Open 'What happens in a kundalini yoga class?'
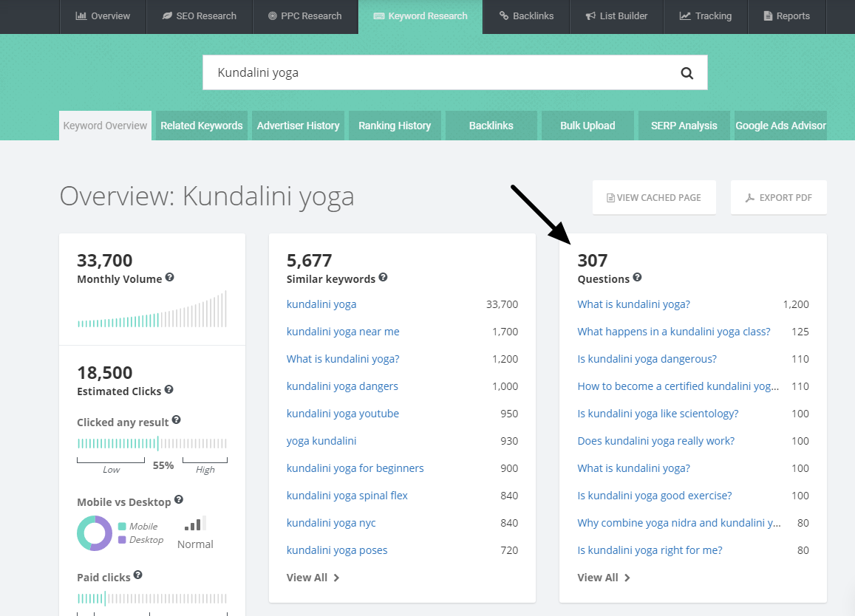Viewport: 855px width, 616px height. coord(674,332)
